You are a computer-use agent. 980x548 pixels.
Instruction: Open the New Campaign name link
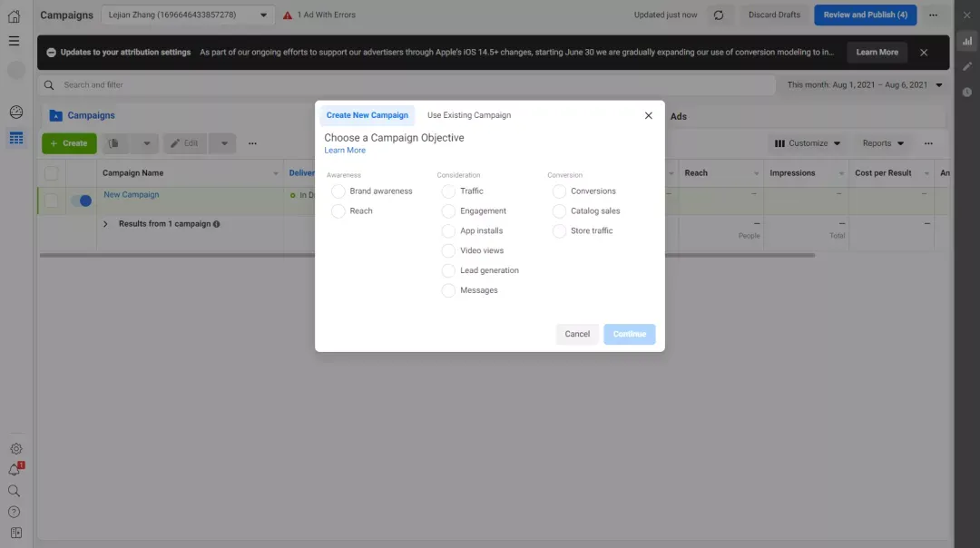click(132, 194)
